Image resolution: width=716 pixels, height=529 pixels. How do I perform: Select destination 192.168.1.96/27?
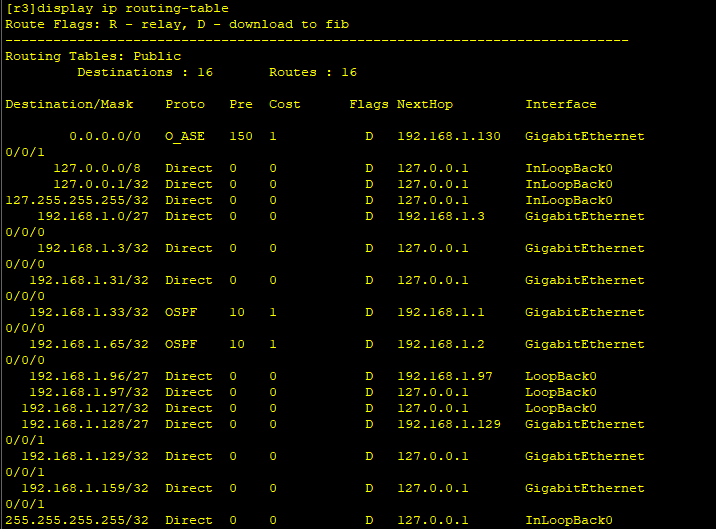click(x=89, y=376)
